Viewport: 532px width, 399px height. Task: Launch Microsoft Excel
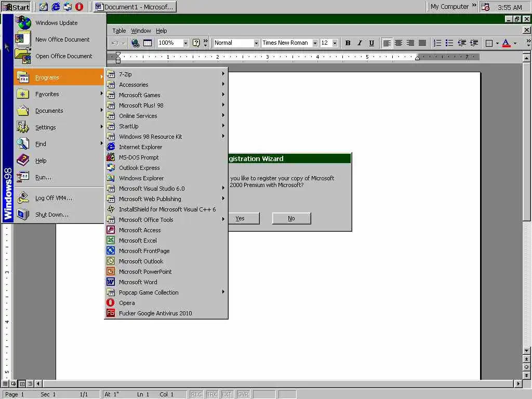click(x=166, y=241)
